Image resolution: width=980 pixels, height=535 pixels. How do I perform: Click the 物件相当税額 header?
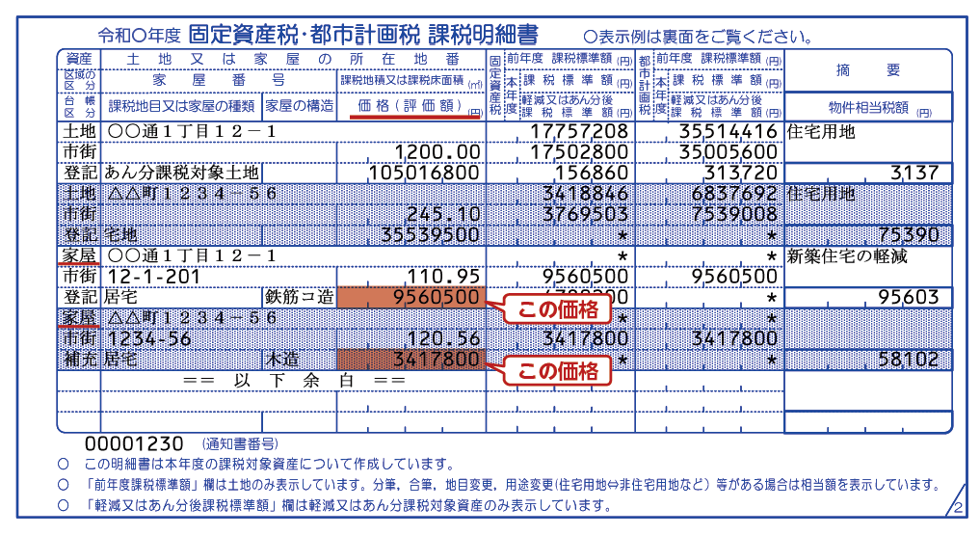coord(868,108)
